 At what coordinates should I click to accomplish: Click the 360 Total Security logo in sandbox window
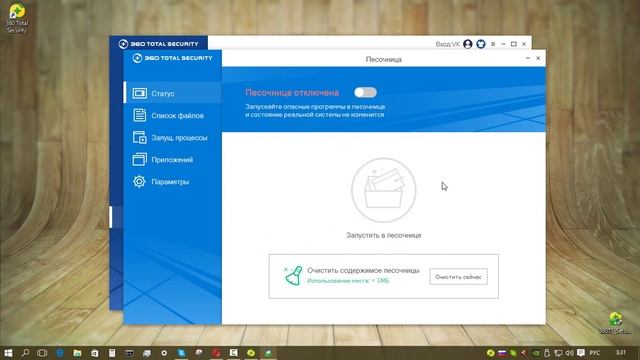point(173,58)
